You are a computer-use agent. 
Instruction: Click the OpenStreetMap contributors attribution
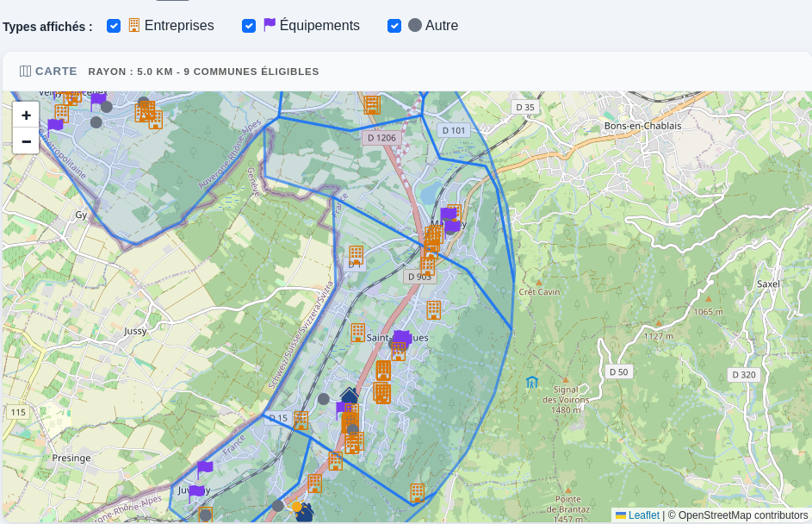click(742, 515)
